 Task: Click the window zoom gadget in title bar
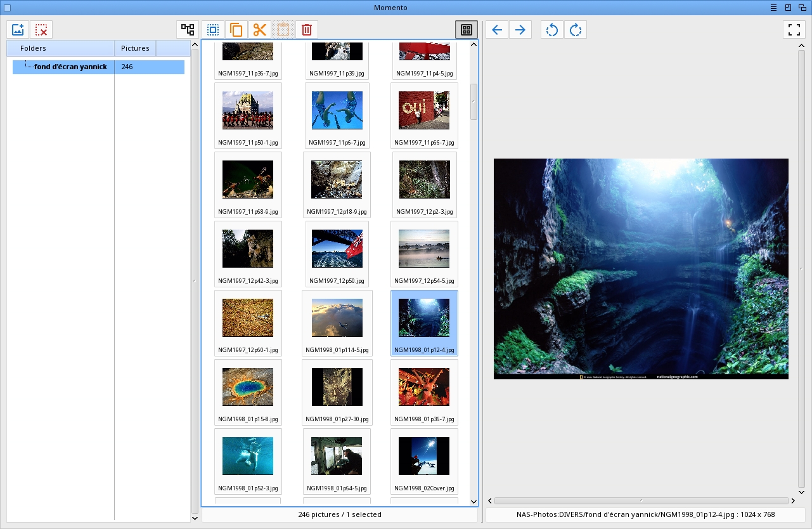pos(789,8)
